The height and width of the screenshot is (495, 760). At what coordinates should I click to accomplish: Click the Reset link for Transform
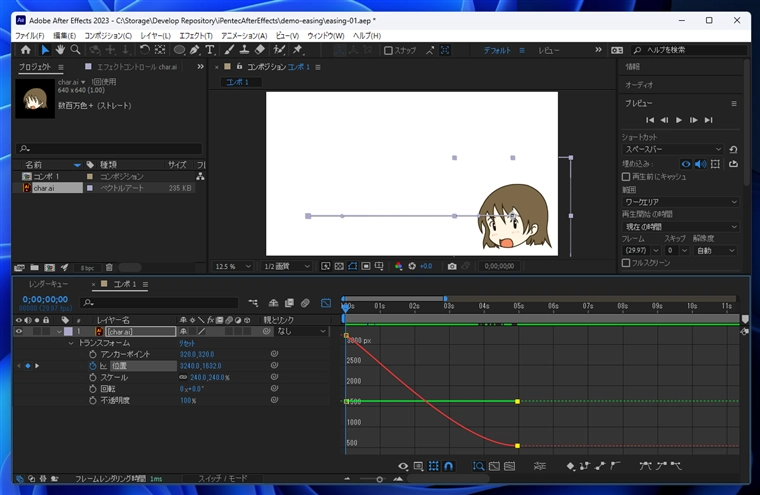pos(187,343)
